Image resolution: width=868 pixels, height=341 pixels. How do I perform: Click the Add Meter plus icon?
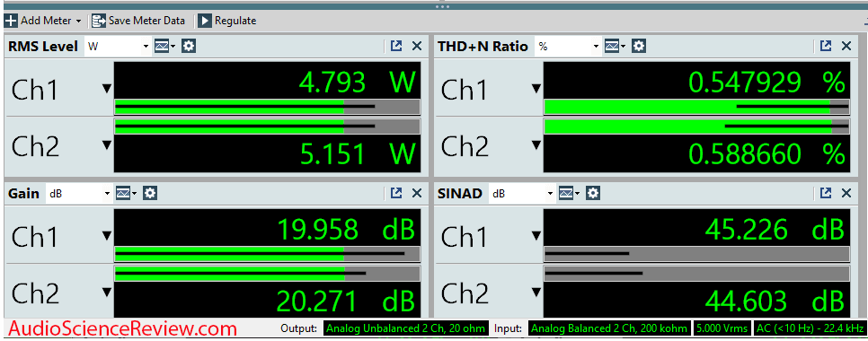11,21
